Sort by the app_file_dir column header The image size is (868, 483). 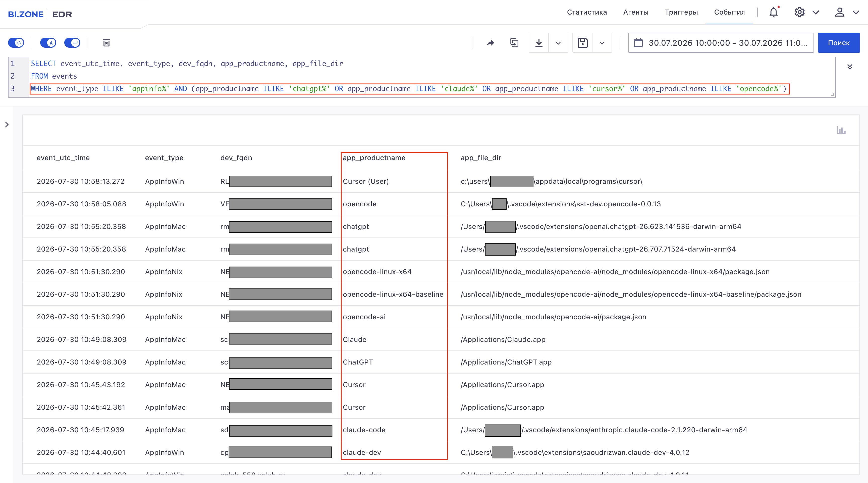point(481,158)
